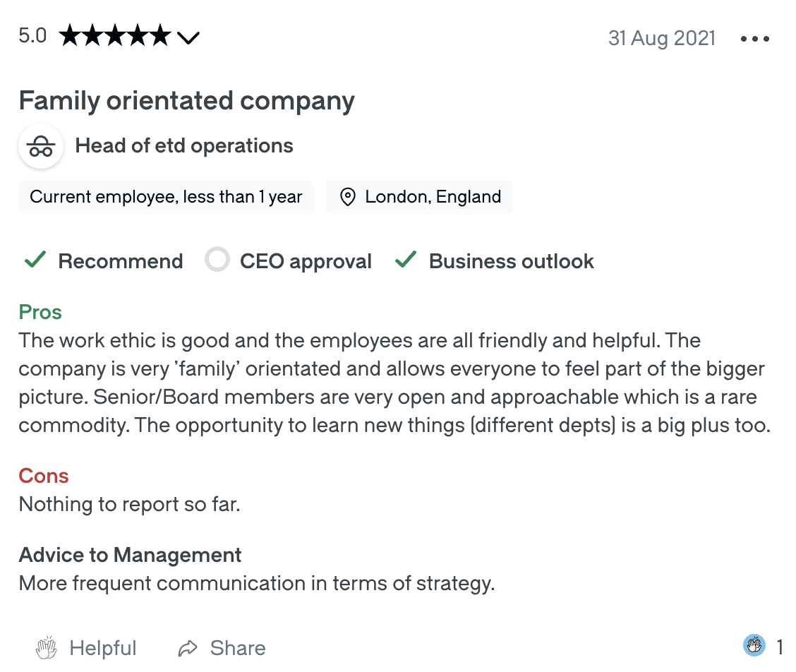Click the helpful count number 1
The height and width of the screenshot is (672, 796).
click(x=779, y=647)
